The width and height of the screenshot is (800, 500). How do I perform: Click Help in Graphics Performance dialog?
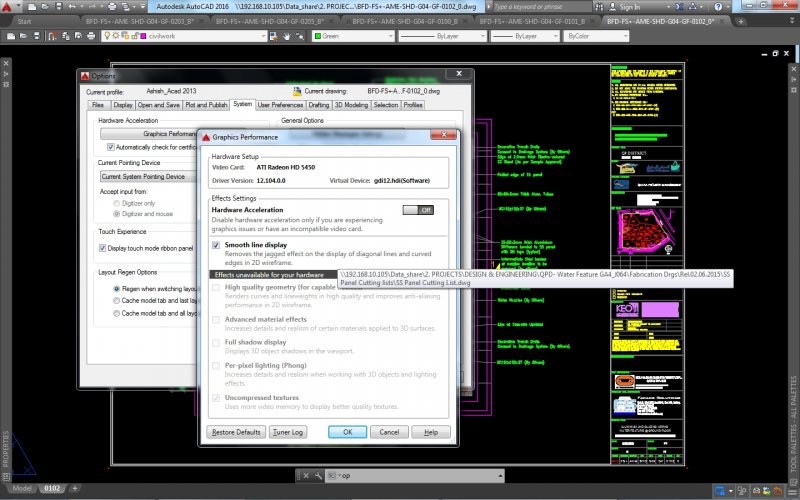tap(431, 432)
